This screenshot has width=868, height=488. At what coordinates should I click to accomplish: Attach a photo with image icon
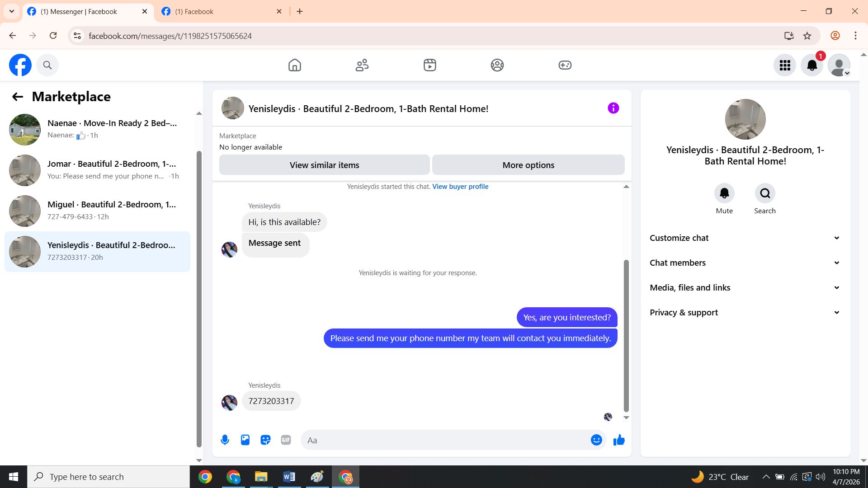pyautogui.click(x=245, y=440)
